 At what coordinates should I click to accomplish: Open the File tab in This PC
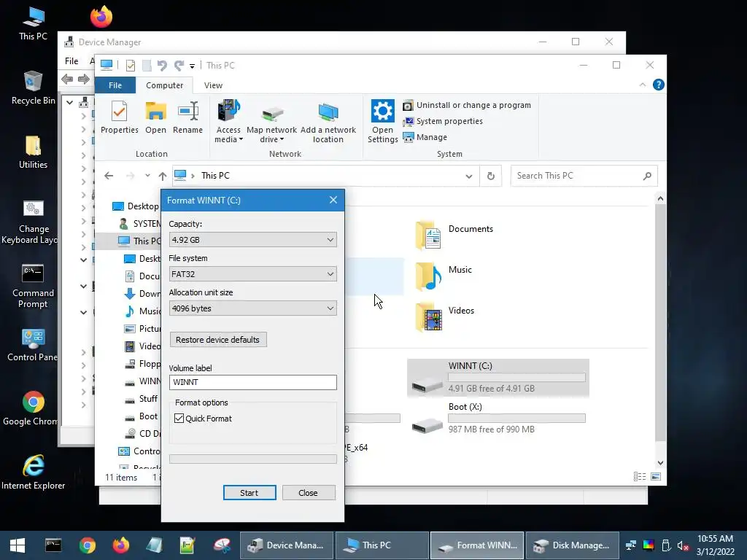pos(115,85)
